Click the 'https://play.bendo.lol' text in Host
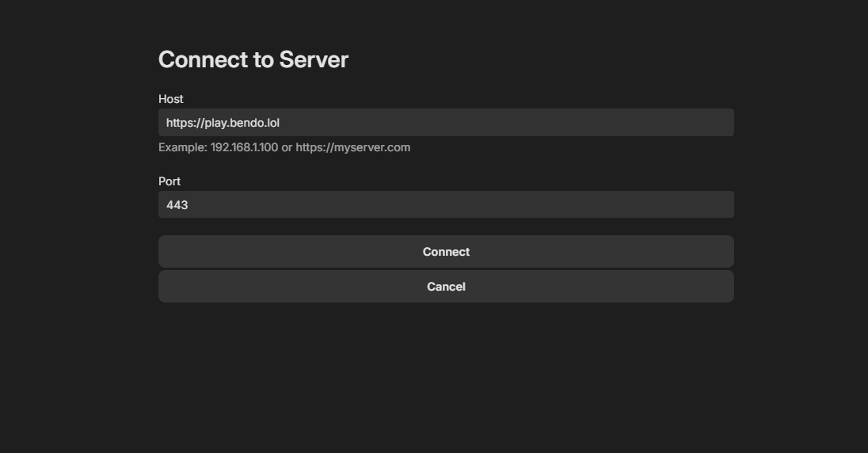868x453 pixels. (x=223, y=123)
